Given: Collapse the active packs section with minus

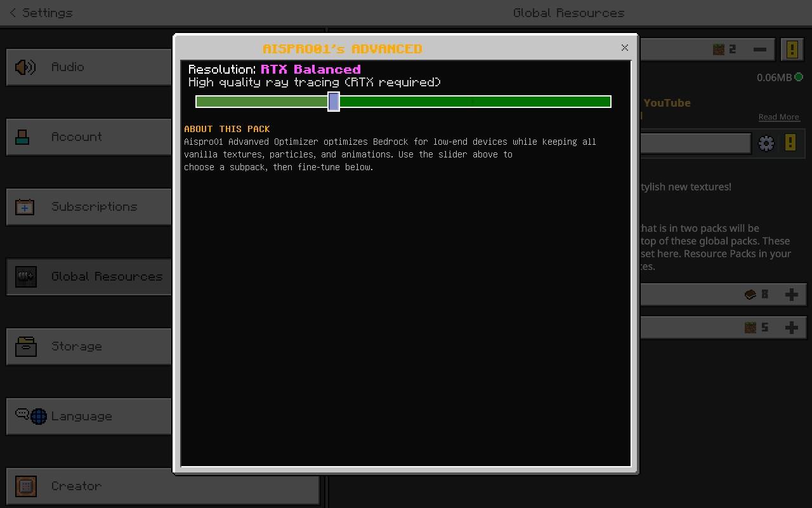Looking at the screenshot, I should pyautogui.click(x=760, y=49).
